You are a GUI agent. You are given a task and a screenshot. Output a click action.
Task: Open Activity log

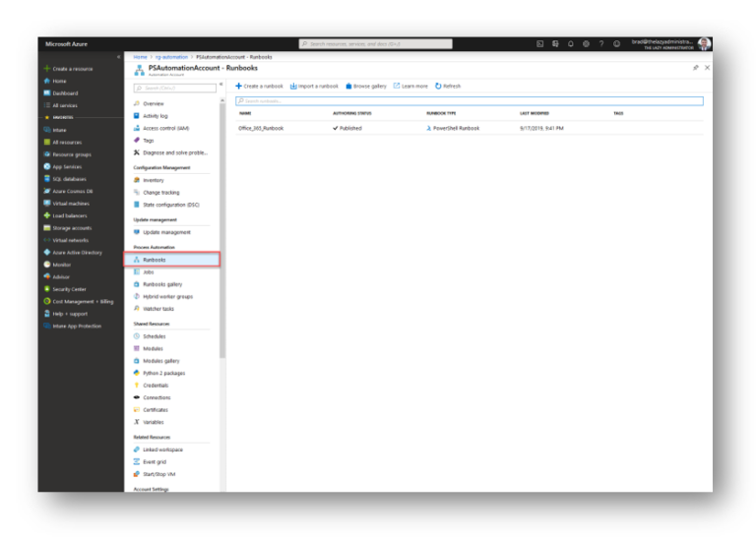[151, 116]
